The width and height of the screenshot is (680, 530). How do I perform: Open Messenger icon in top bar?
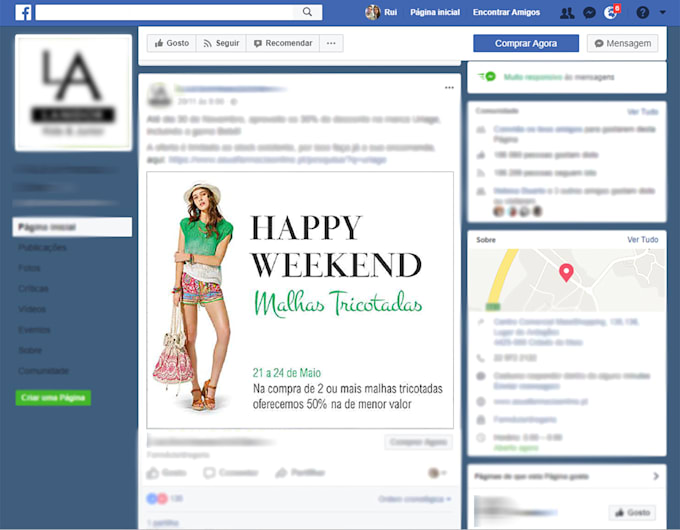[x=589, y=13]
